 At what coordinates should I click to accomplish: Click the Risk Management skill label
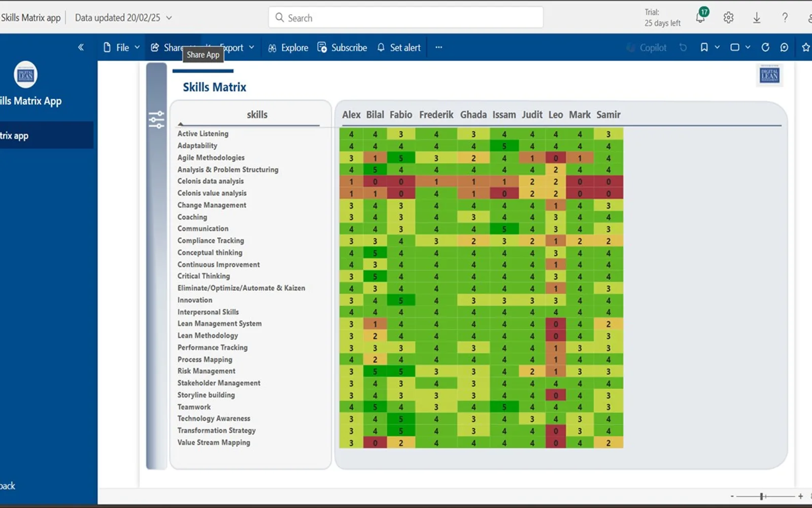(206, 371)
